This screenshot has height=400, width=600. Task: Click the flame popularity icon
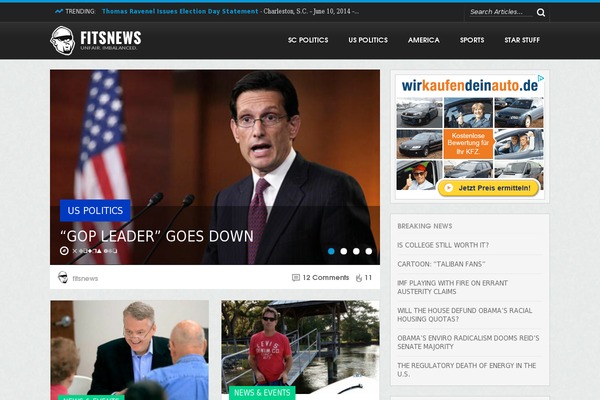pos(359,278)
